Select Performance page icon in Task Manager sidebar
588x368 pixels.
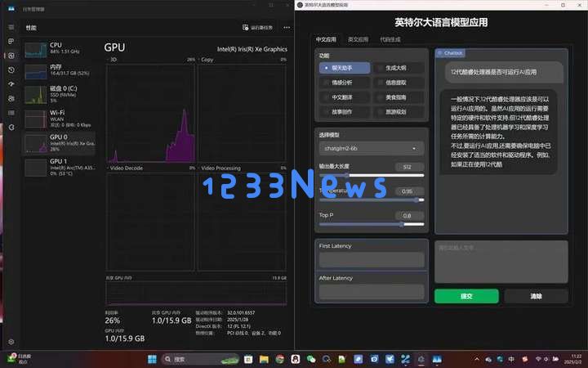point(11,56)
